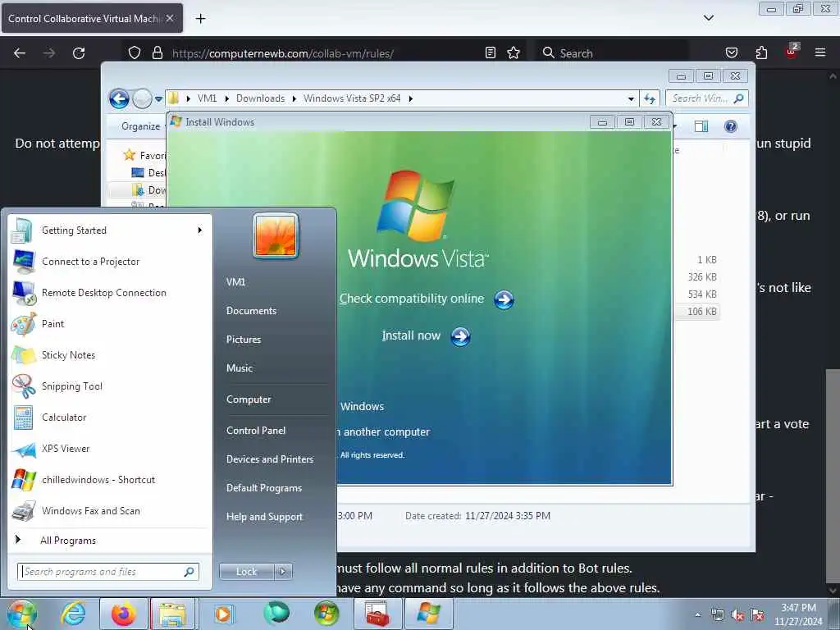
Task: Expand the VM1 breadcrumb arrow
Action: point(226,98)
